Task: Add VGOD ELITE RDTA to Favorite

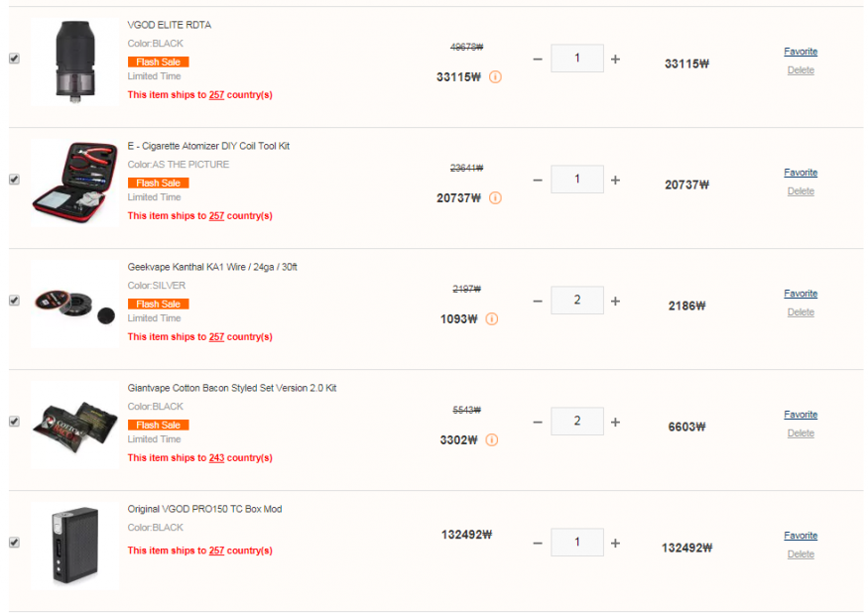Action: (x=801, y=52)
